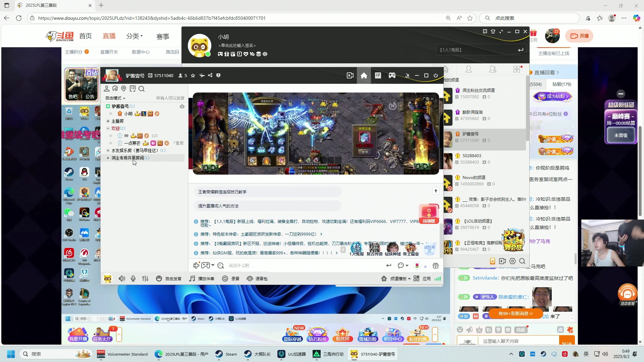
Task: Switch to the 钻粉(179) tab
Action: click(562, 84)
